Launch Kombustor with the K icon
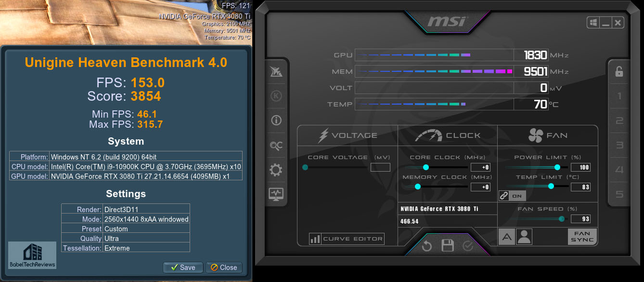 [x=276, y=96]
